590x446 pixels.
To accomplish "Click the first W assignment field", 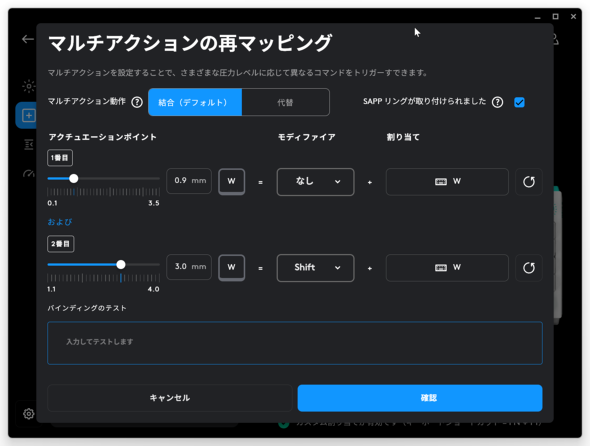I will [x=447, y=182].
